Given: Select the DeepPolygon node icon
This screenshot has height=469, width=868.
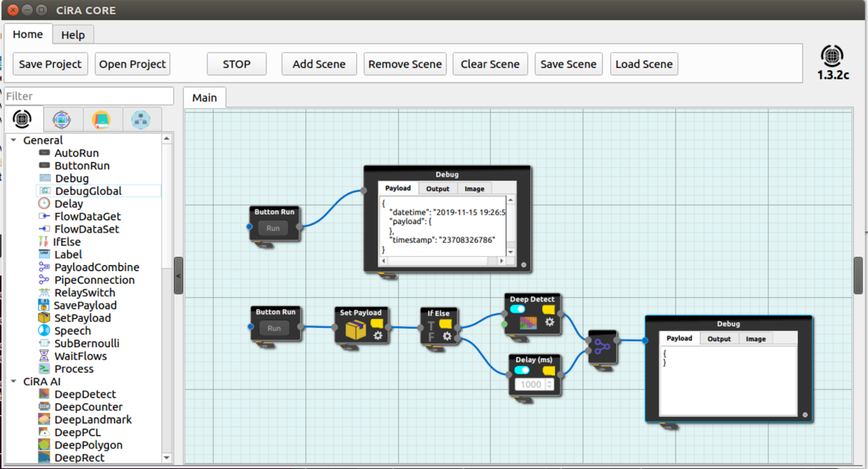Looking at the screenshot, I should click(44, 445).
